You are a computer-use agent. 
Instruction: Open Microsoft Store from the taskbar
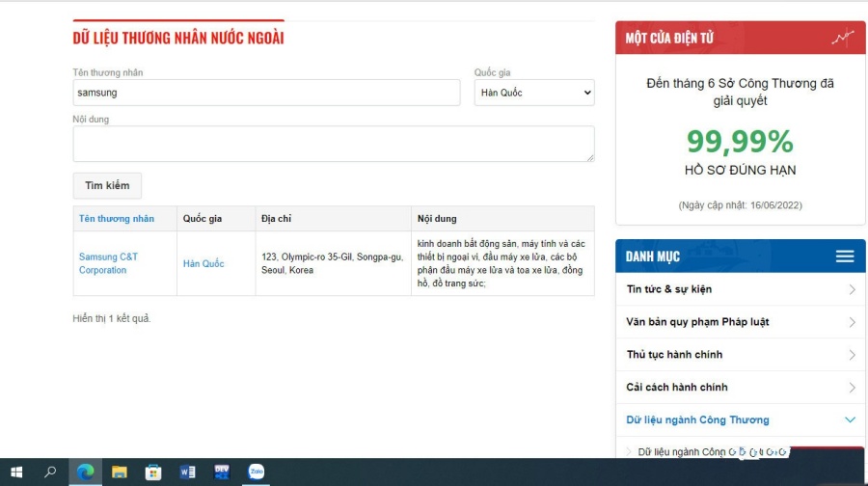click(x=153, y=472)
